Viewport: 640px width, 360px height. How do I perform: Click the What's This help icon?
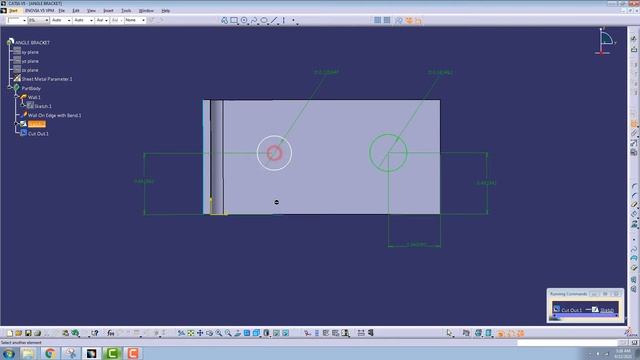tap(94, 333)
